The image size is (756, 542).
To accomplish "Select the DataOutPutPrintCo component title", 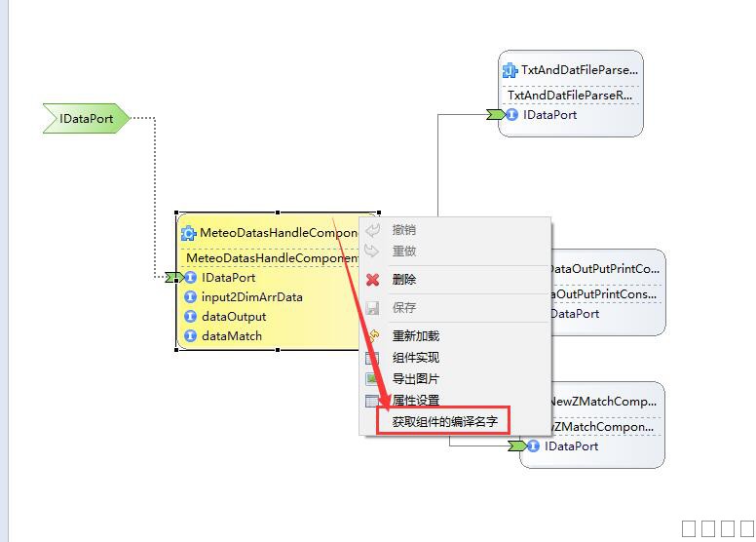I will click(x=606, y=269).
